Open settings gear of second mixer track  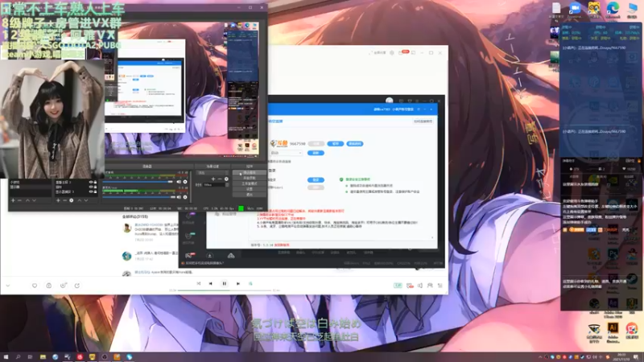click(x=185, y=197)
